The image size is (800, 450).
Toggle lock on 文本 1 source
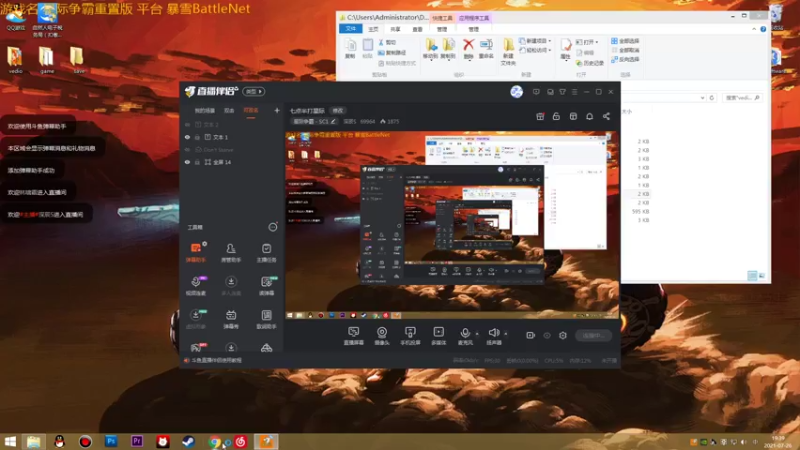197,137
